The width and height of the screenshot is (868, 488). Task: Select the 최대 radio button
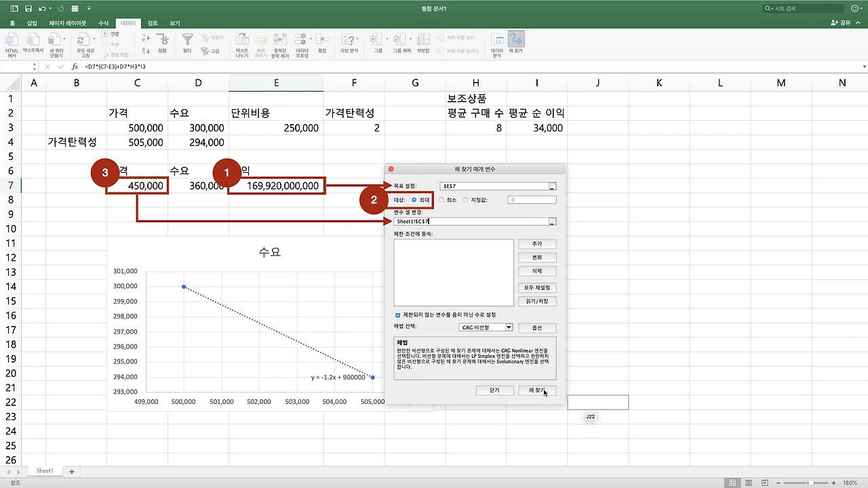(414, 200)
